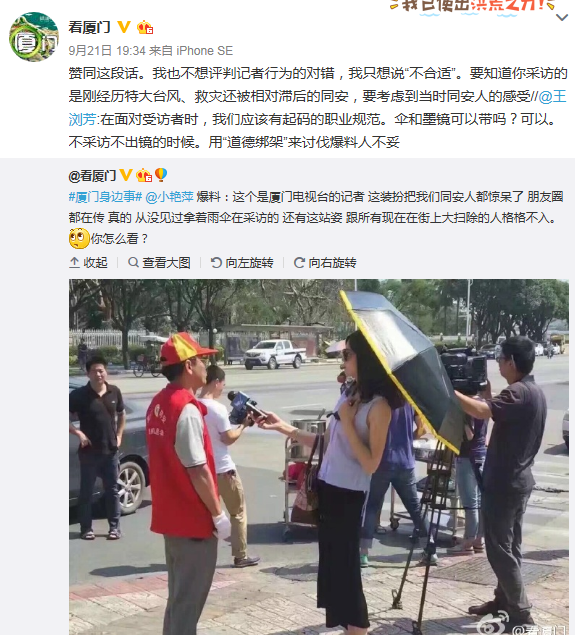Click the reporter interview photo

(x=319, y=457)
